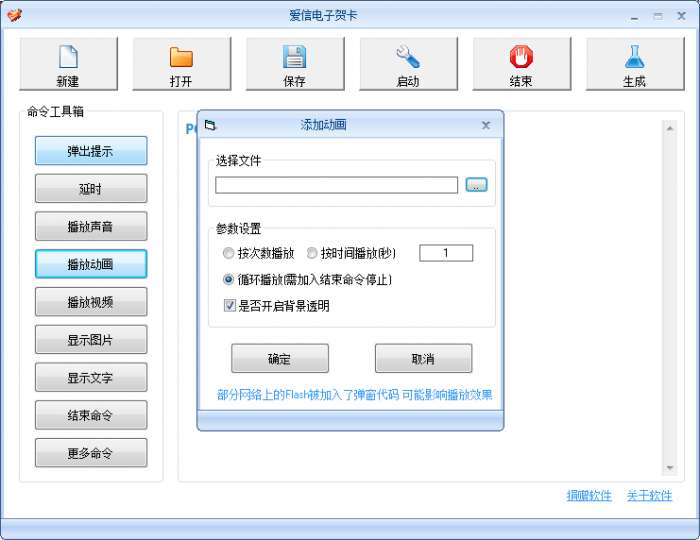Click the 播放声音 command button
700x540 pixels.
tap(91, 226)
